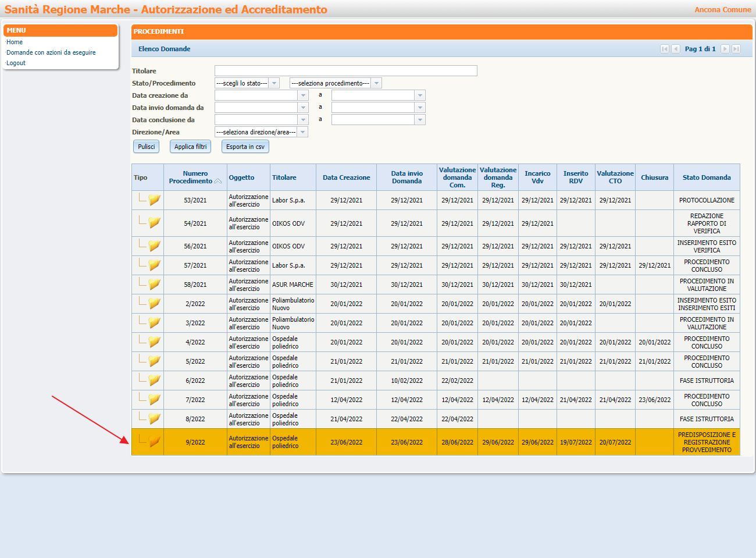Open the scegli lo stato dropdown
756x558 pixels.
(273, 83)
